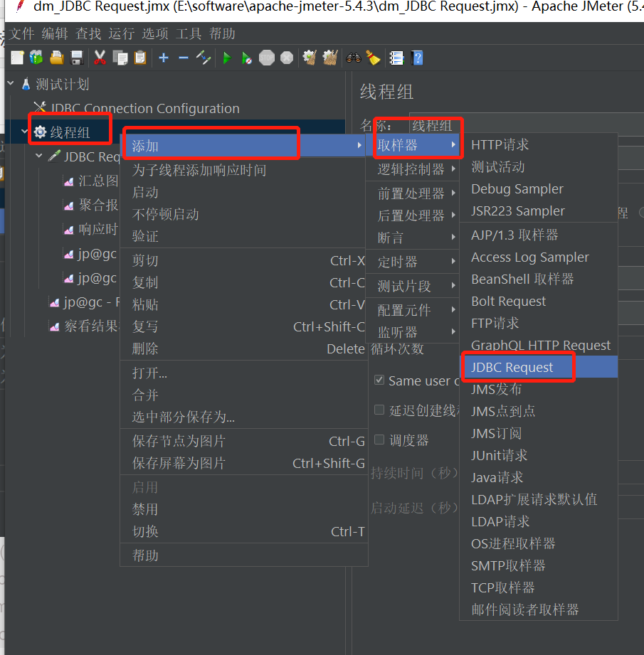Viewport: 644px width, 655px height.
Task: Click 不停顿启动 context menu entry
Action: pos(244,214)
